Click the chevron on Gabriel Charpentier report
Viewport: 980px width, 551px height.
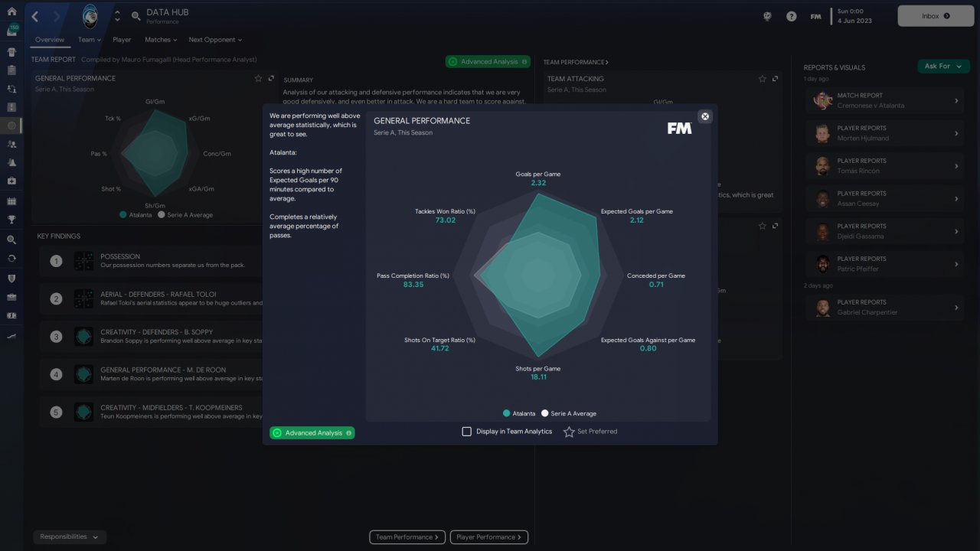[x=956, y=308]
